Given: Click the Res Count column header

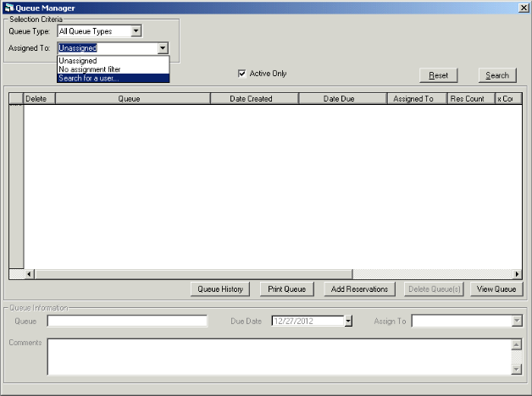Looking at the screenshot, I should pos(471,98).
